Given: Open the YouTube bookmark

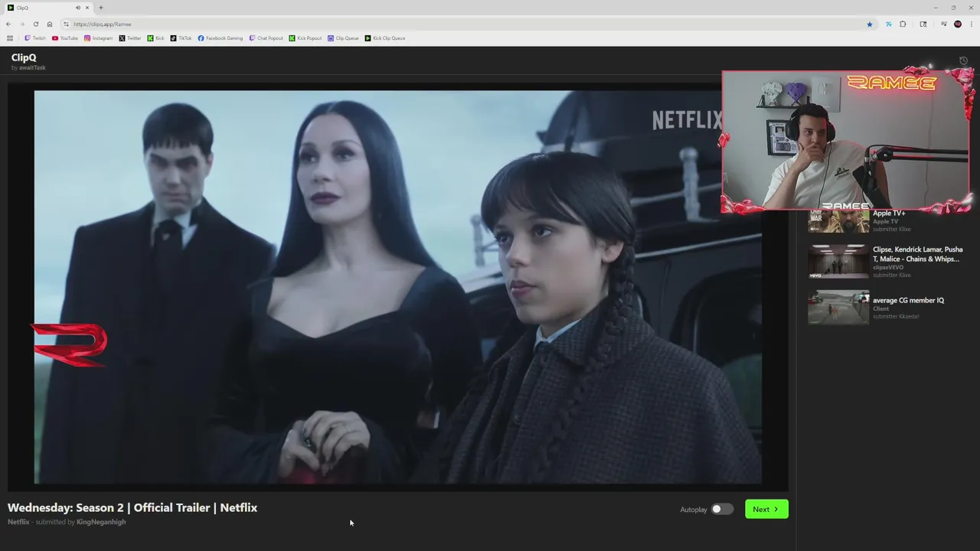Looking at the screenshot, I should click(x=65, y=38).
